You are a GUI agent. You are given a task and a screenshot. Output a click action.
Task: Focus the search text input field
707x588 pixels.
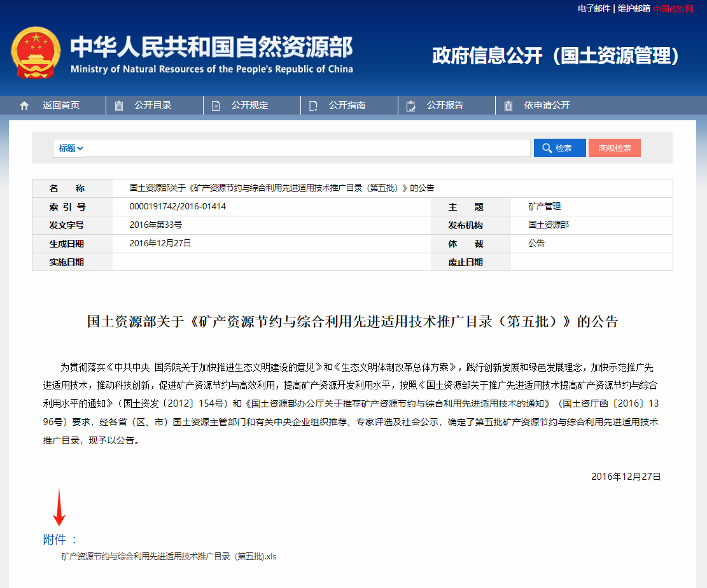click(x=308, y=148)
